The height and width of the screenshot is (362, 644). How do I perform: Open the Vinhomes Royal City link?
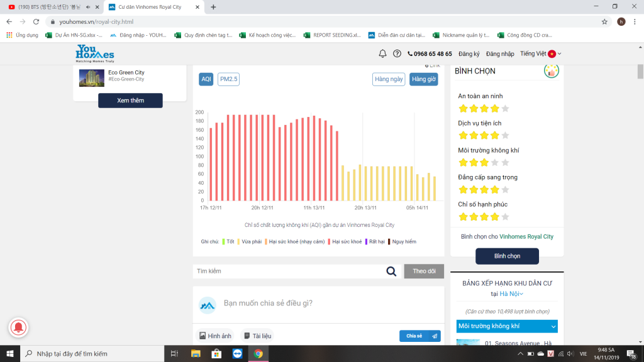[x=526, y=236]
